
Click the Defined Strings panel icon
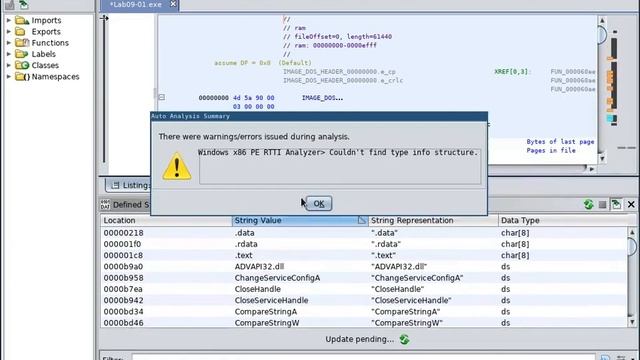coord(105,204)
